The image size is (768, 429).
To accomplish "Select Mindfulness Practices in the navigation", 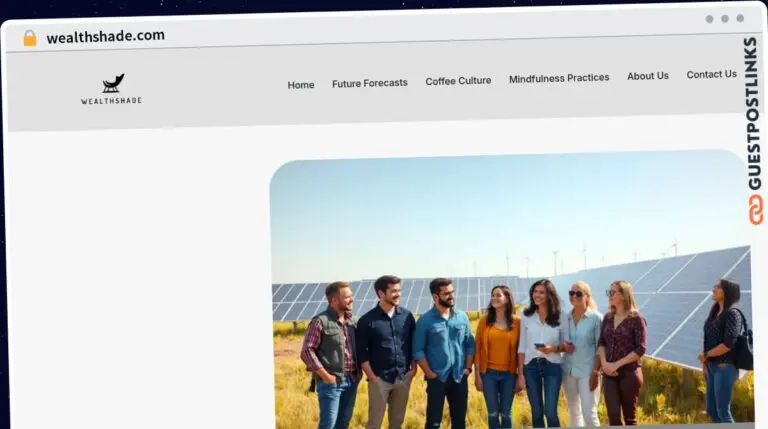I will click(x=559, y=78).
